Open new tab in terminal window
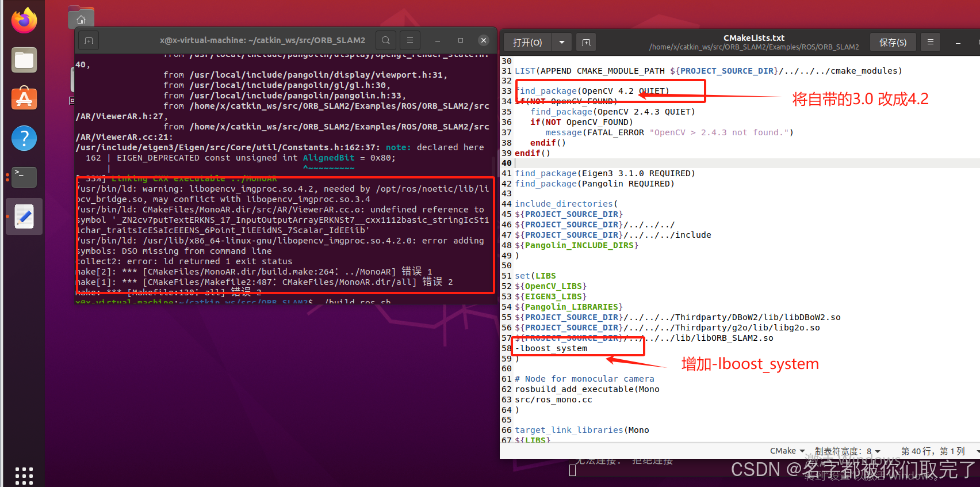 [89, 40]
